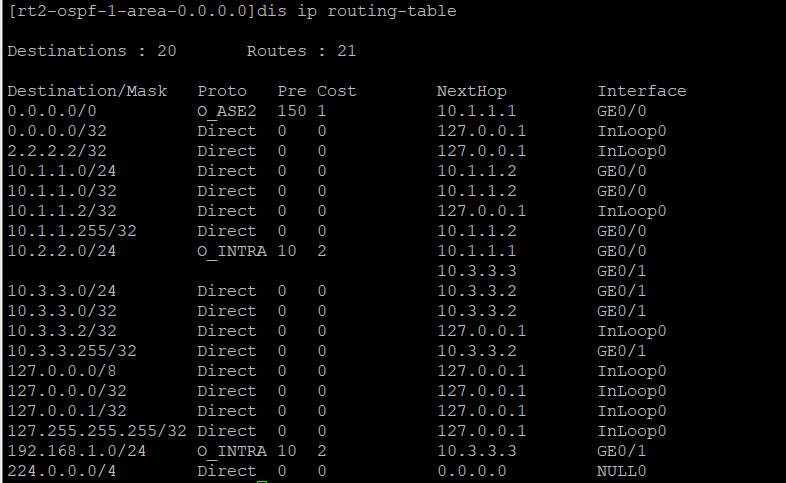786x483 pixels.
Task: Click next hop 127.0.0.1 in 127.0.0.0/8 row
Action: [482, 372]
